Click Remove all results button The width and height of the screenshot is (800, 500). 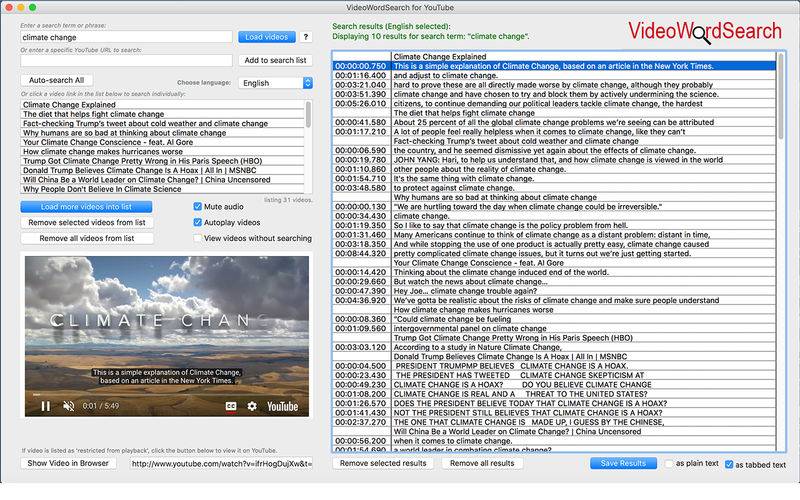point(482,463)
